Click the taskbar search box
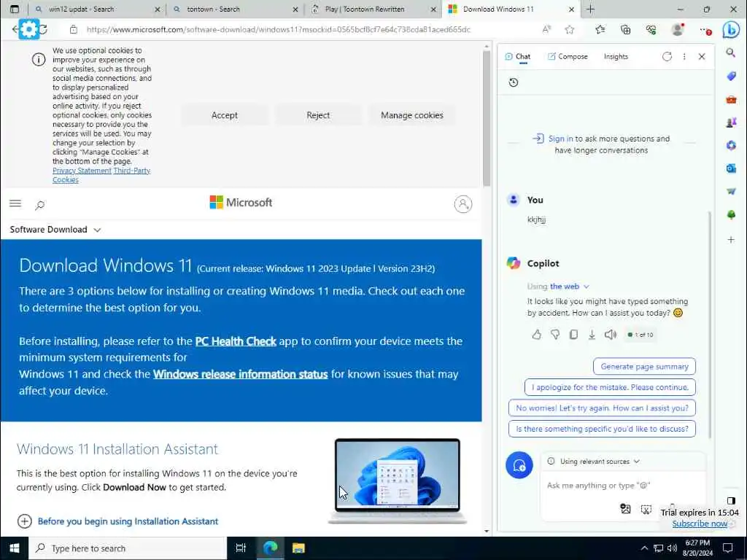The height and width of the screenshot is (560, 747). (x=128, y=548)
